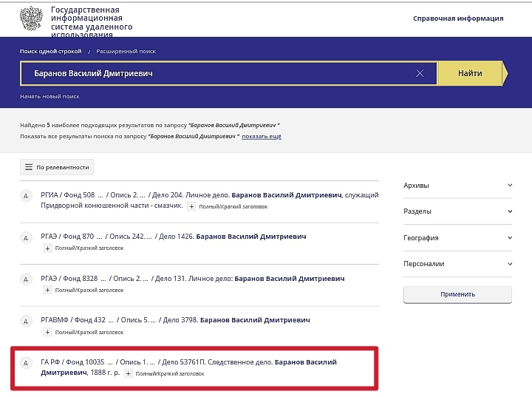The image size is (532, 397).
Task: Click the показать ещё link
Action: pos(262,137)
